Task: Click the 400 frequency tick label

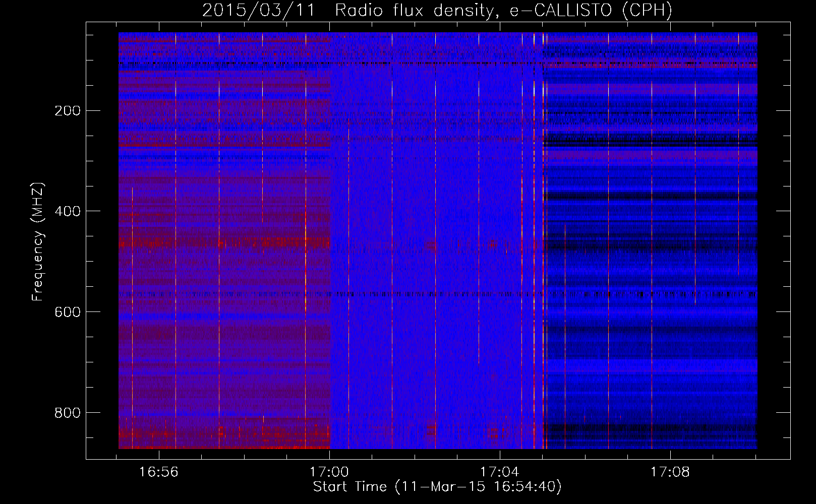Action: click(x=68, y=211)
